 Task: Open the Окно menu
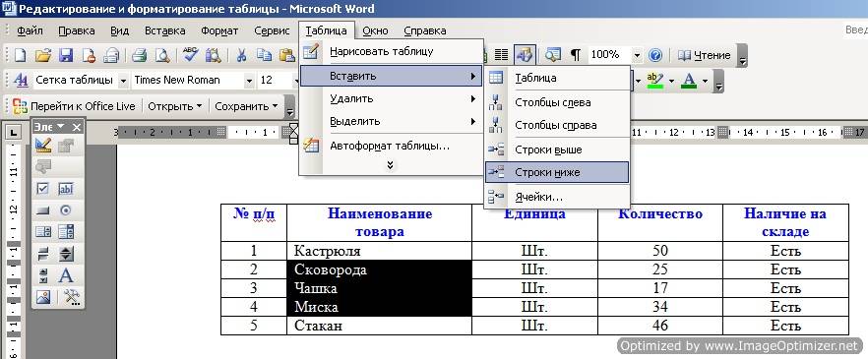pyautogui.click(x=375, y=30)
